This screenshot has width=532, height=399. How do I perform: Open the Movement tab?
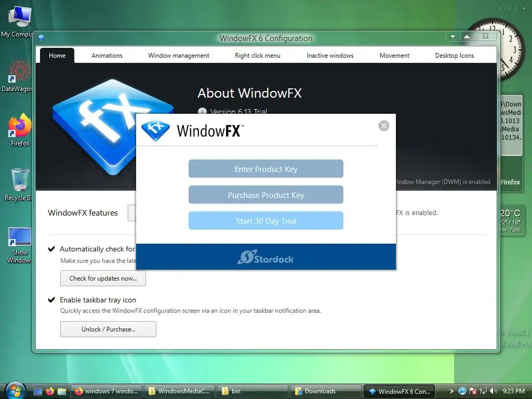click(x=394, y=55)
